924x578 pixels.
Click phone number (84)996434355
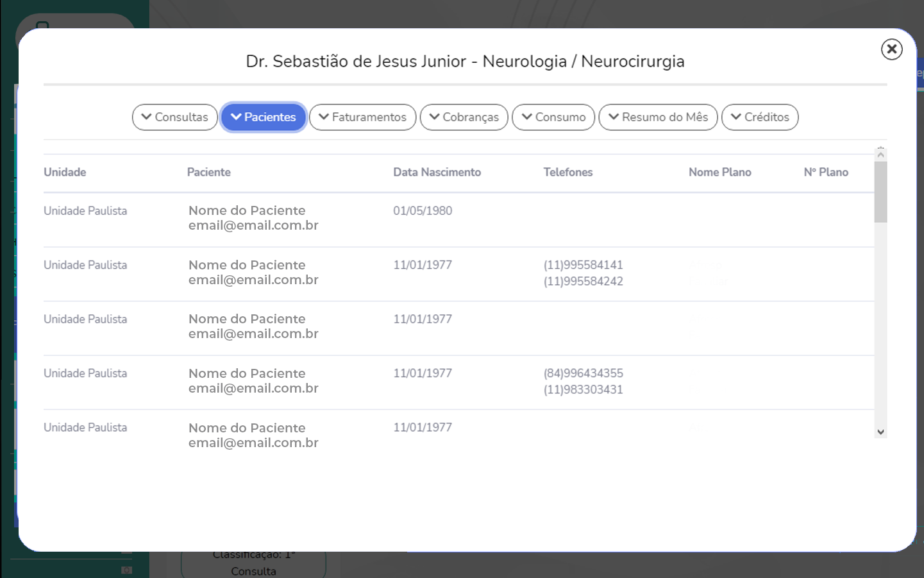pyautogui.click(x=583, y=373)
